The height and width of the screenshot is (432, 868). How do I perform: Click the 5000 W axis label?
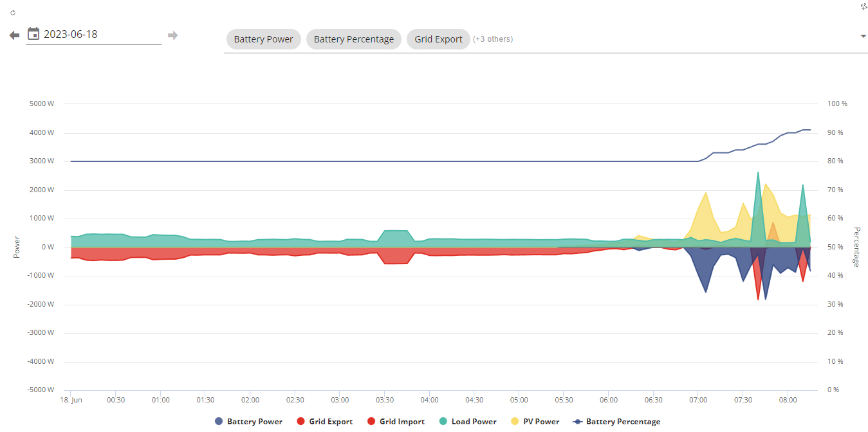point(42,104)
